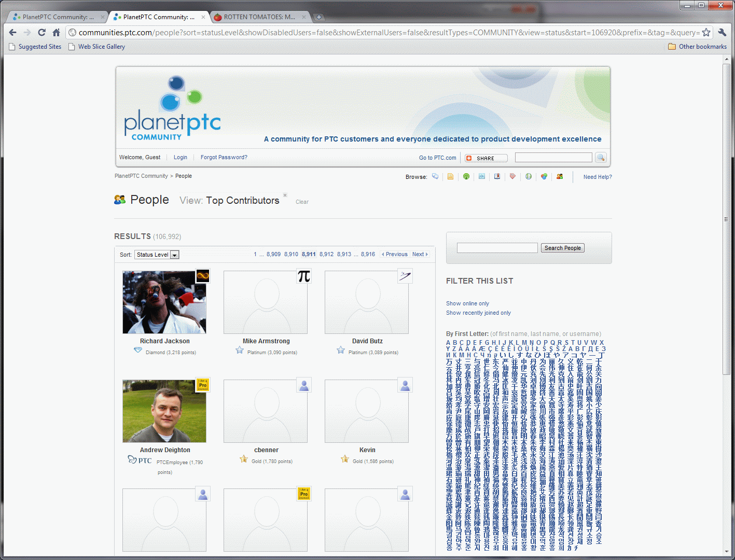Open Browse people icon in Browse bar
This screenshot has height=560, width=735.
tap(560, 177)
